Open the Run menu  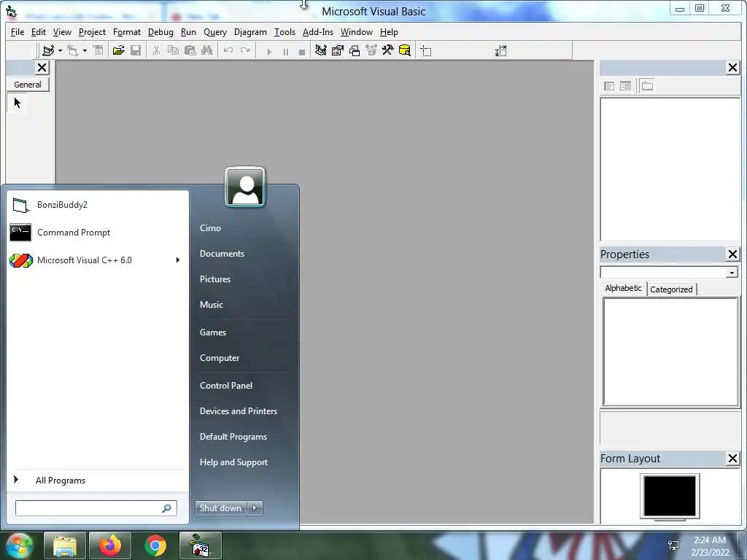(188, 32)
